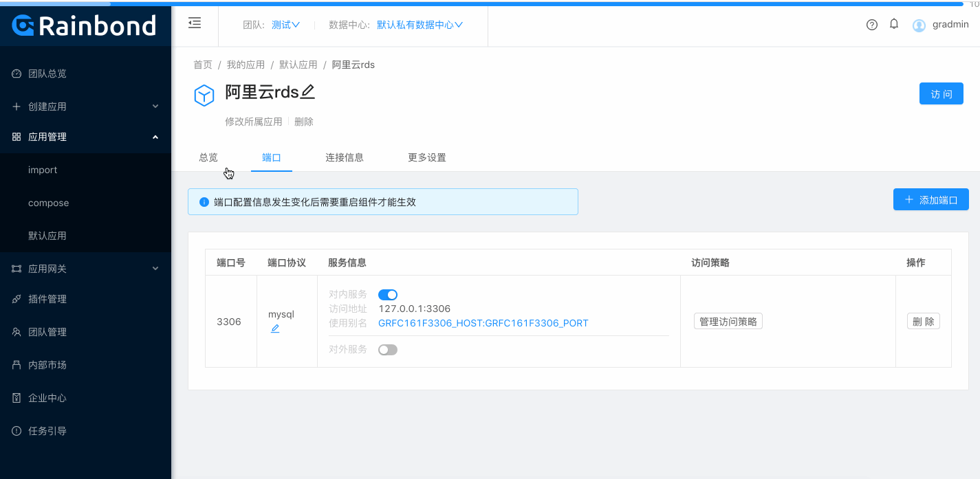Switch to the 总览 tab
The width and height of the screenshot is (980, 479).
tap(208, 157)
